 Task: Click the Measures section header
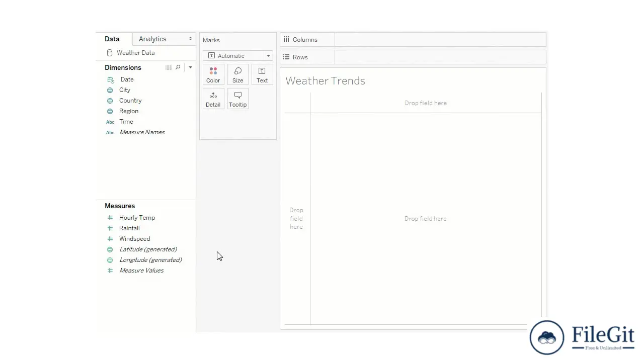(x=120, y=206)
